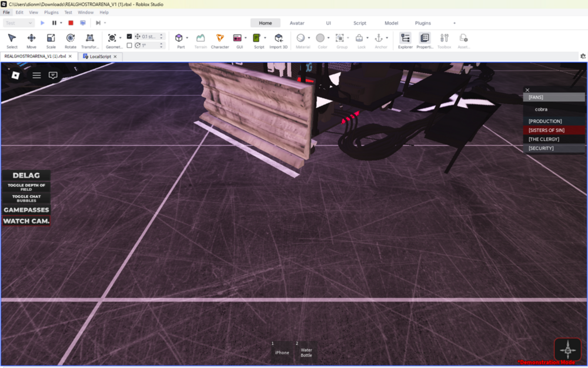The height and width of the screenshot is (368, 588).
Task: Pick the Scale tool
Action: pyautogui.click(x=51, y=41)
